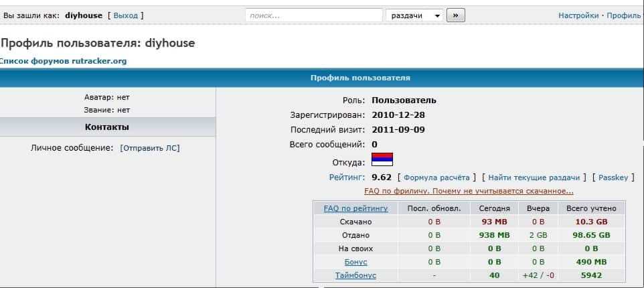The image size is (644, 288).
Task: Click the Сегодня column header
Action: pyautogui.click(x=495, y=208)
